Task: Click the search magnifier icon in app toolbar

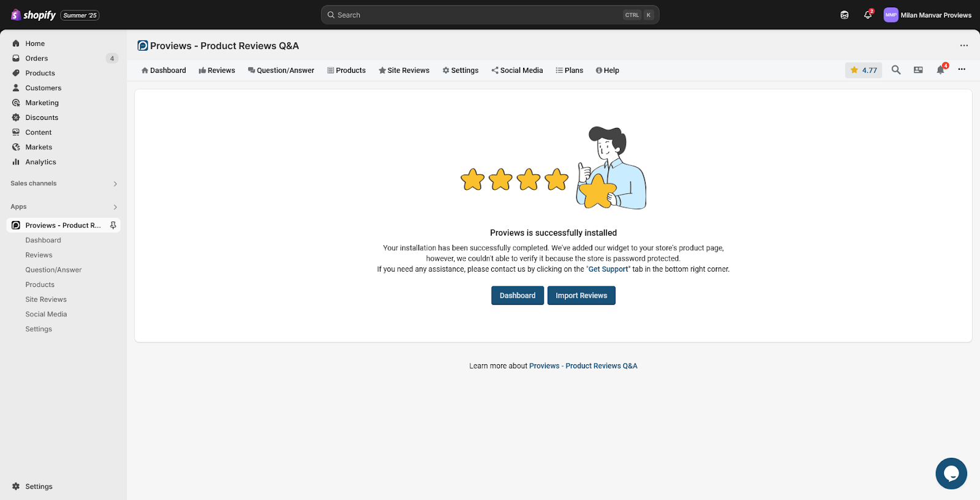Action: pos(895,70)
